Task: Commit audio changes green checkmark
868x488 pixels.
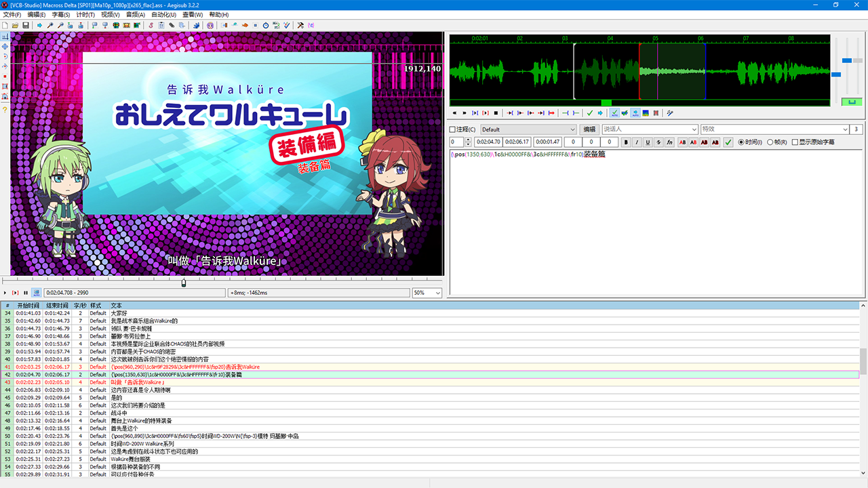Action: [x=590, y=113]
